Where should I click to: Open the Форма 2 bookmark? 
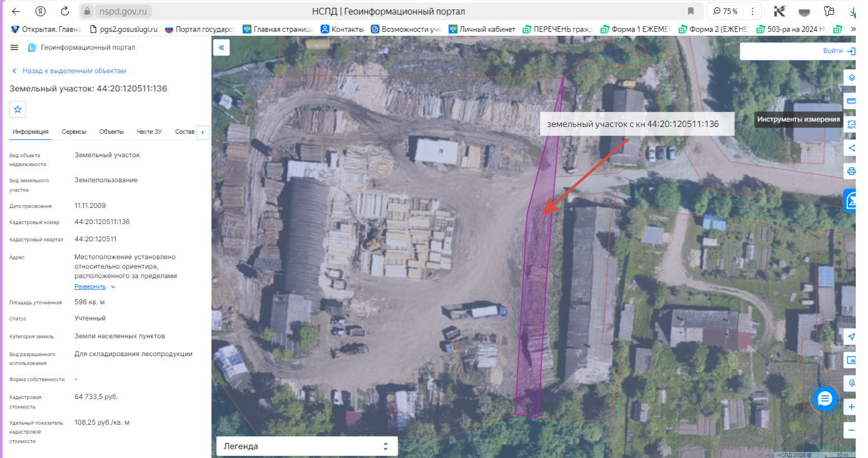(713, 29)
